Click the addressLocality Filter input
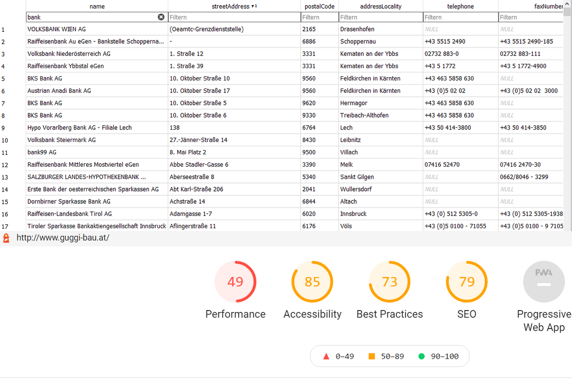Screen dimensions: 572x392 pos(380,17)
